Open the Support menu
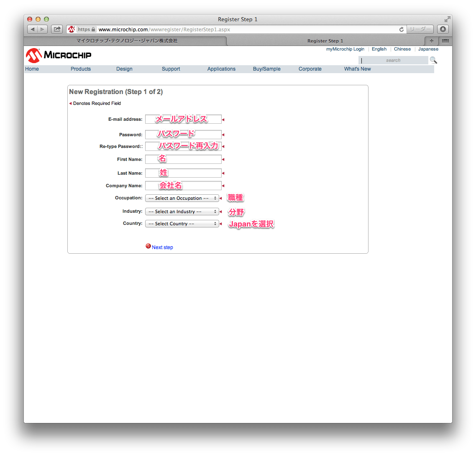Image resolution: width=476 pixels, height=456 pixels. pyautogui.click(x=171, y=69)
